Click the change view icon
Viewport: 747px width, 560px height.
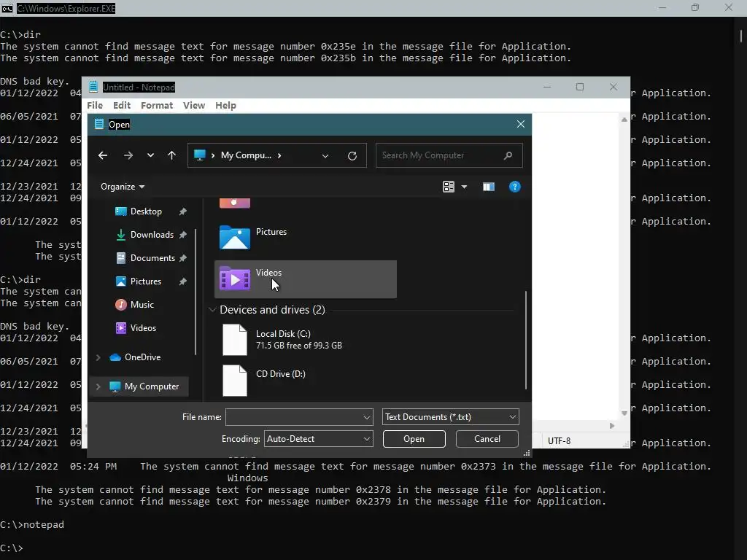pyautogui.click(x=449, y=187)
